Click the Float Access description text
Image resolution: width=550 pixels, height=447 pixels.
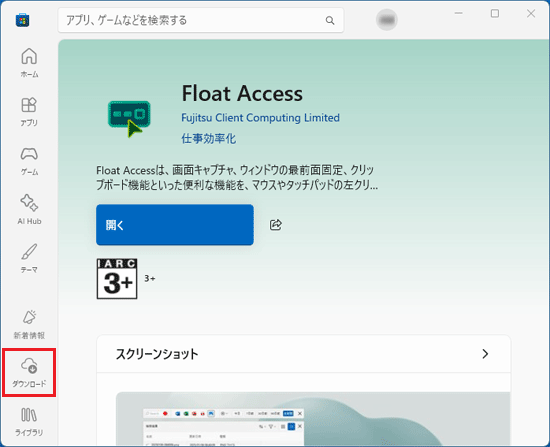tap(237, 178)
